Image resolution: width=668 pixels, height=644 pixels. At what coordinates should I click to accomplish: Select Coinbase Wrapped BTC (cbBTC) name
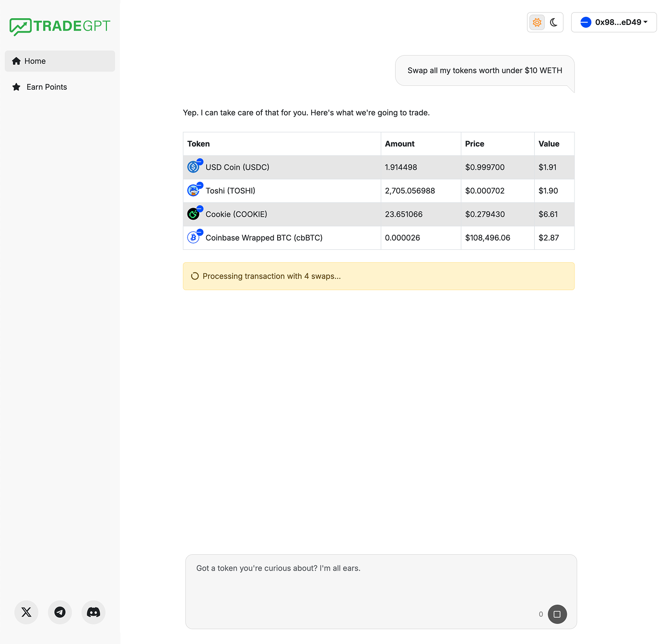click(x=264, y=238)
